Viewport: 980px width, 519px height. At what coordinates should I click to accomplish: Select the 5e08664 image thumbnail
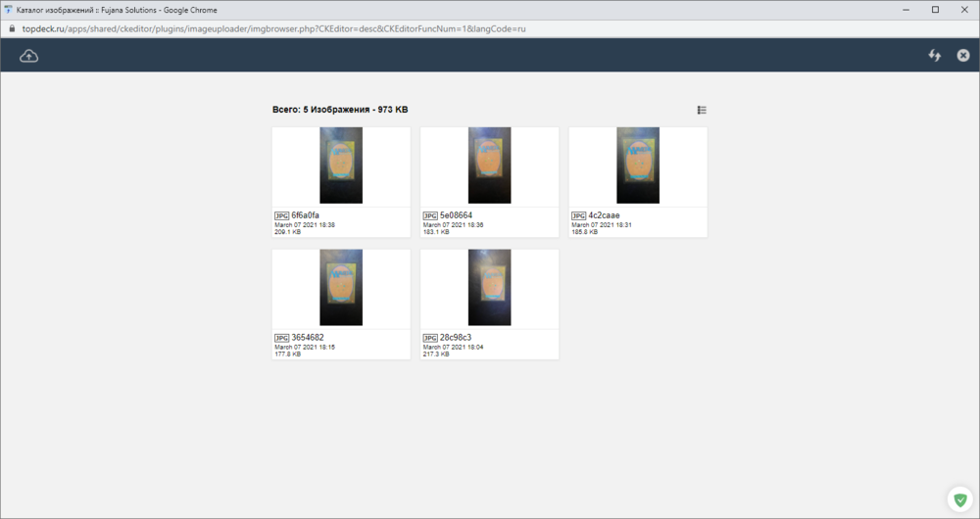click(x=489, y=165)
